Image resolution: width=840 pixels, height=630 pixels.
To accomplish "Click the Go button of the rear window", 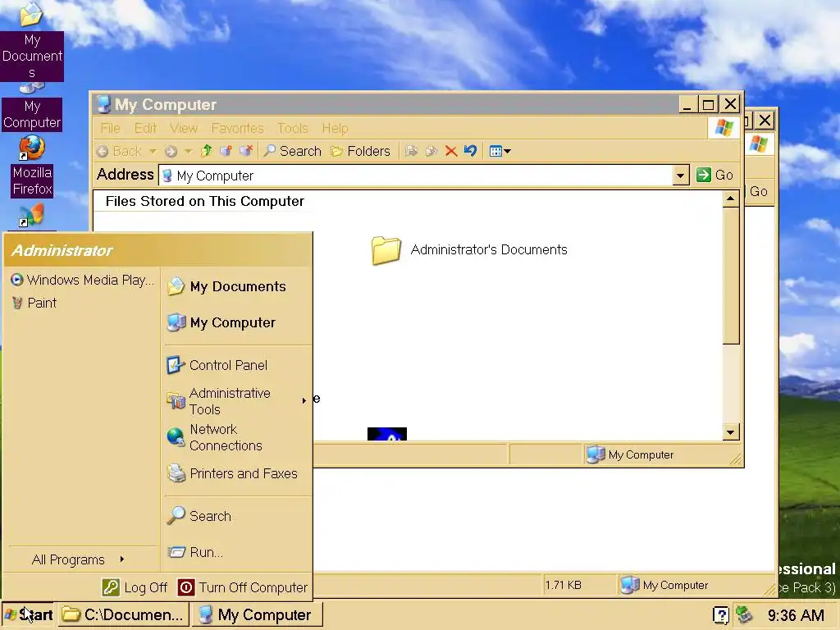I will [759, 191].
